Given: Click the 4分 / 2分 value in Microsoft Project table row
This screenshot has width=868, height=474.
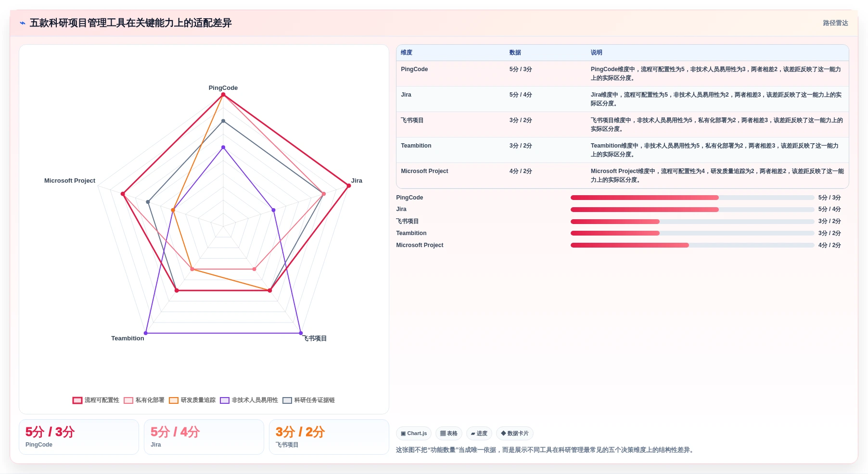Looking at the screenshot, I should [x=521, y=171].
